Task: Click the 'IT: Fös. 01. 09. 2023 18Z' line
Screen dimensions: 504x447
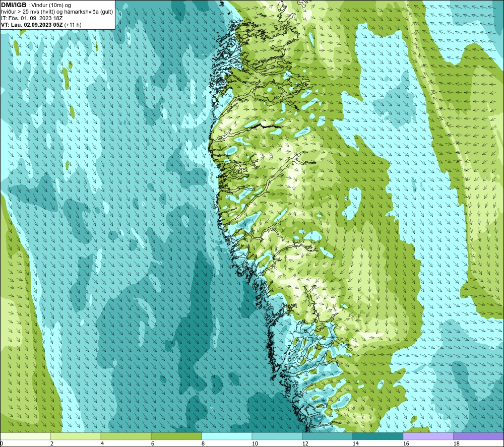Action: click(32, 18)
